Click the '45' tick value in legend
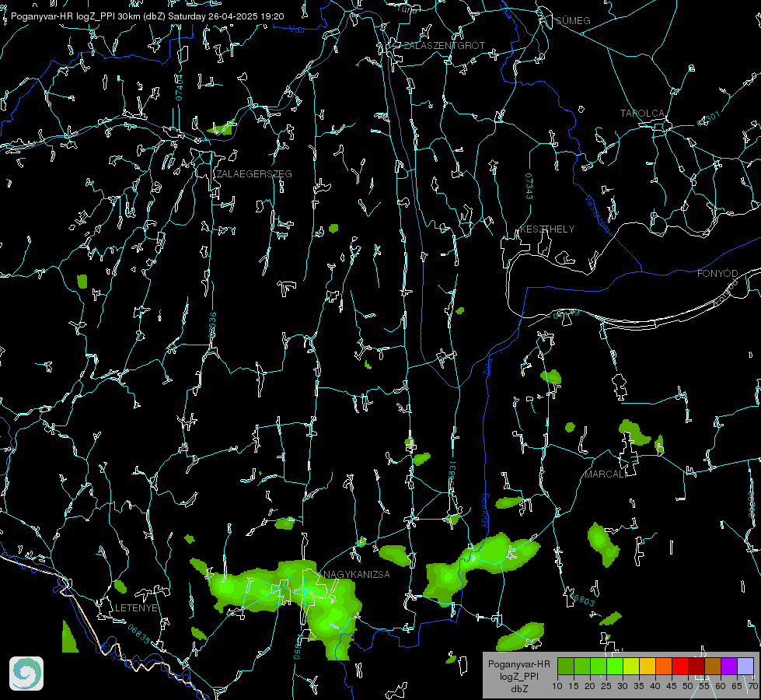The width and height of the screenshot is (761, 700). (x=671, y=686)
